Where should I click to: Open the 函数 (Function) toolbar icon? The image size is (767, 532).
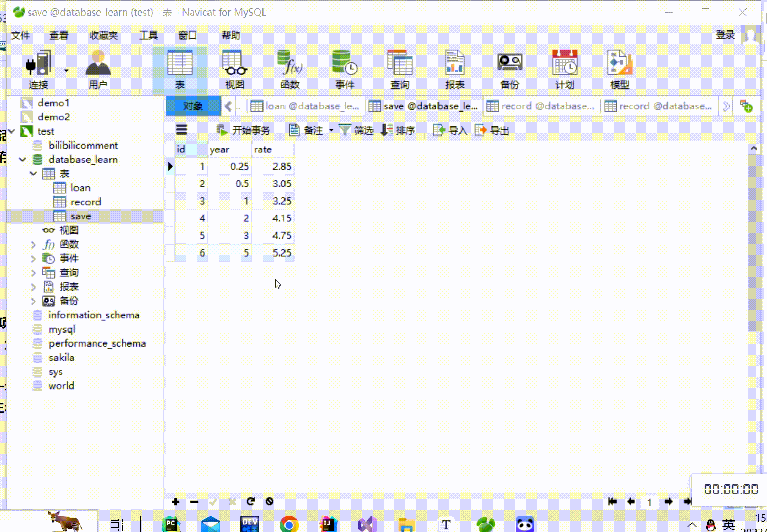(x=290, y=70)
